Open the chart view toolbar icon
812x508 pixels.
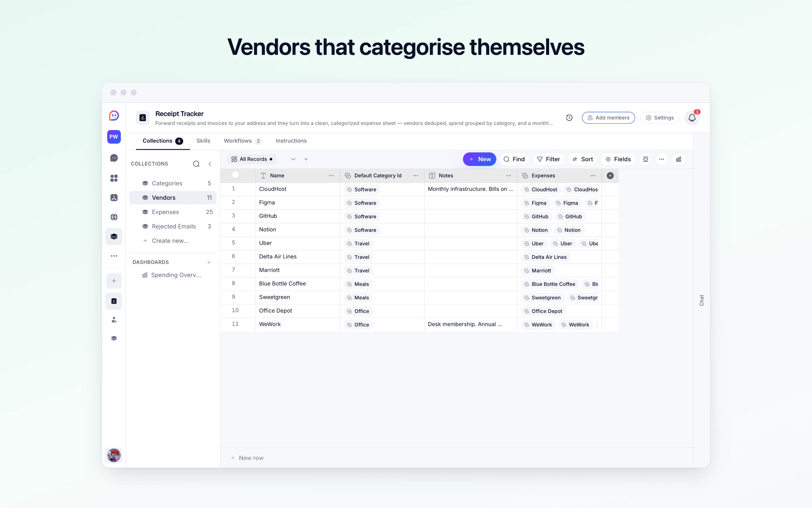679,159
